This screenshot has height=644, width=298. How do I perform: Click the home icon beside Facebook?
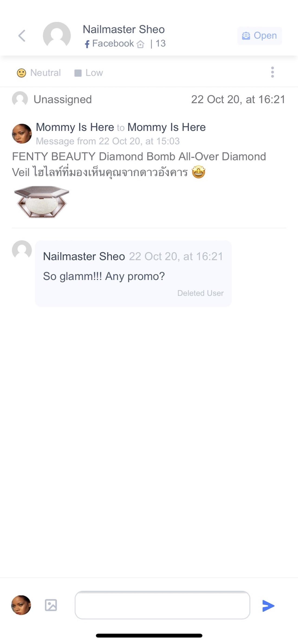tap(140, 44)
